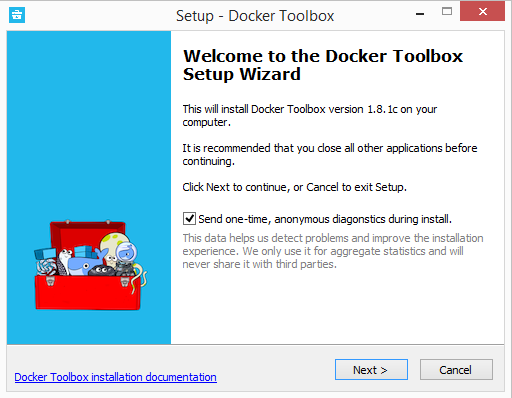Screen dimensions: 512x398
Task: Maximize the setup wizard window
Action: coord(447,12)
